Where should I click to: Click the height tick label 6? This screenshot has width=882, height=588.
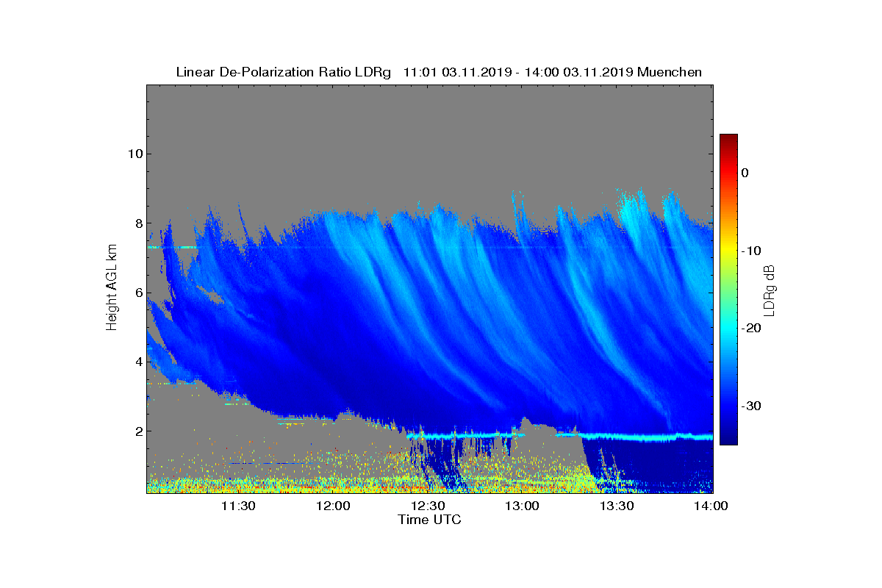coord(138,293)
